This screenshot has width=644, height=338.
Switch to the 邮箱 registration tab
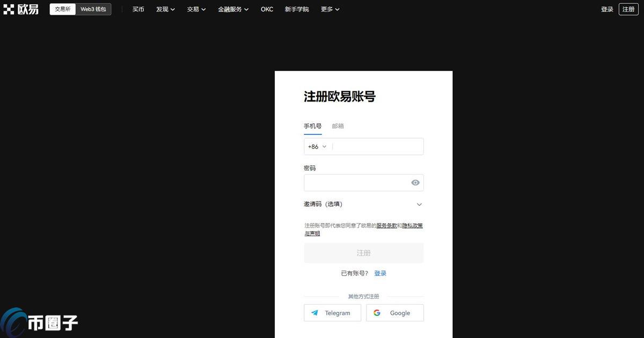click(338, 126)
